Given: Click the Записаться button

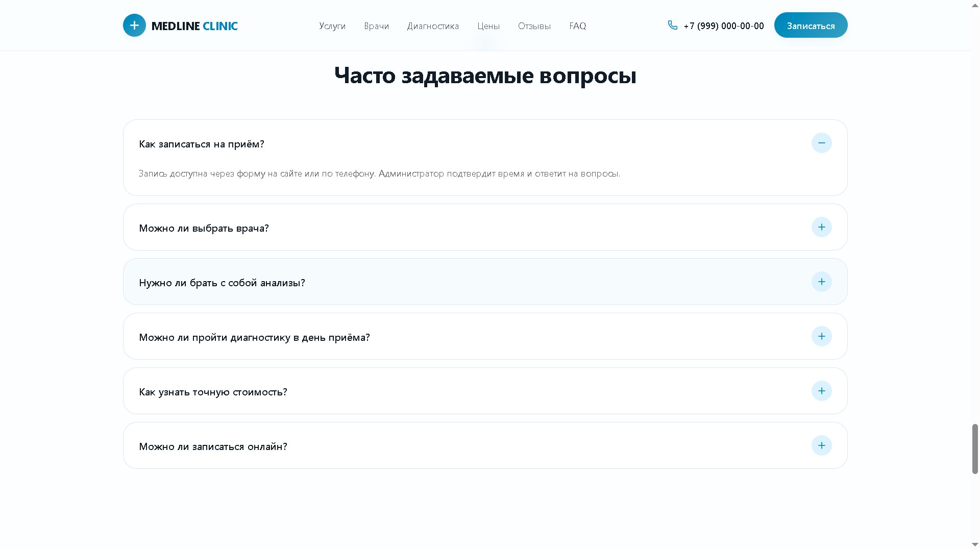Looking at the screenshot, I should pos(811,25).
